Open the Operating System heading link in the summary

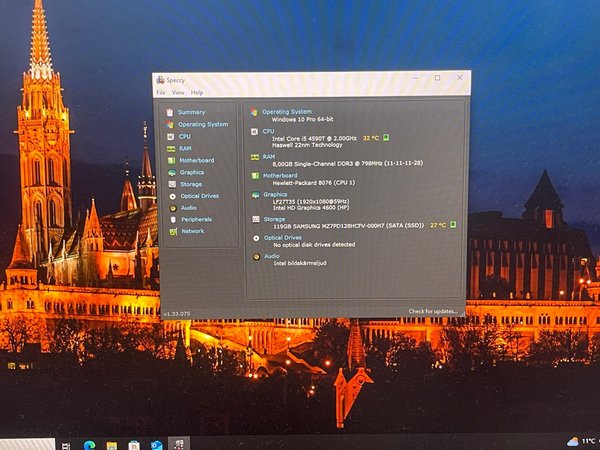click(286, 112)
